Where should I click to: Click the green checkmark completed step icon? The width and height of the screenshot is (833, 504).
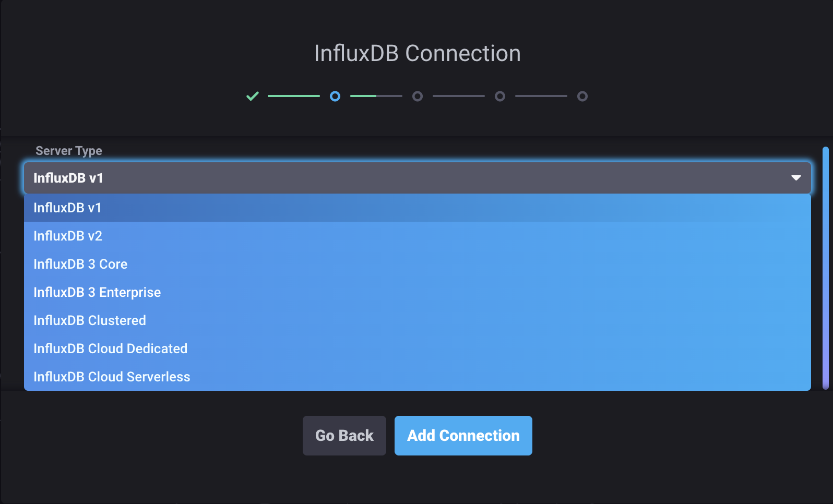tap(253, 96)
